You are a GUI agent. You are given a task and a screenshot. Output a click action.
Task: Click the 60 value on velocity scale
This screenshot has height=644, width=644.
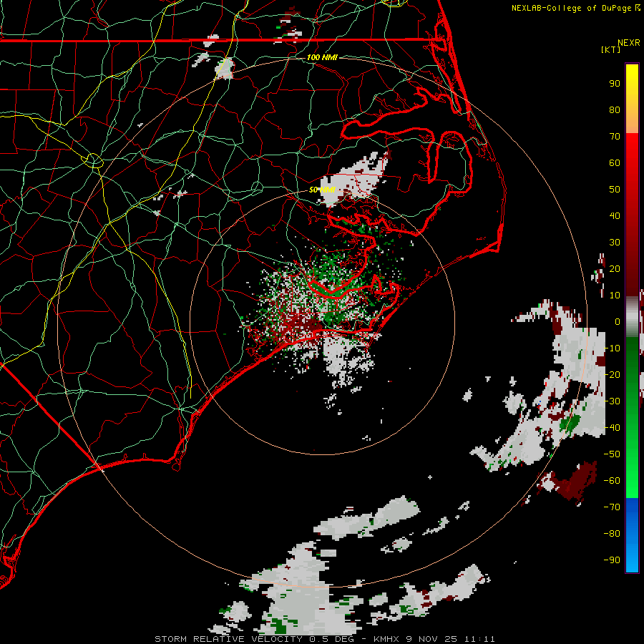tap(615, 163)
